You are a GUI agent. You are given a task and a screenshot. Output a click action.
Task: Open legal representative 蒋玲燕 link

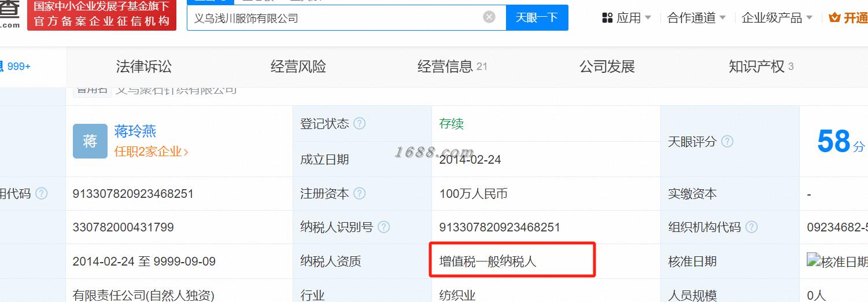(135, 131)
